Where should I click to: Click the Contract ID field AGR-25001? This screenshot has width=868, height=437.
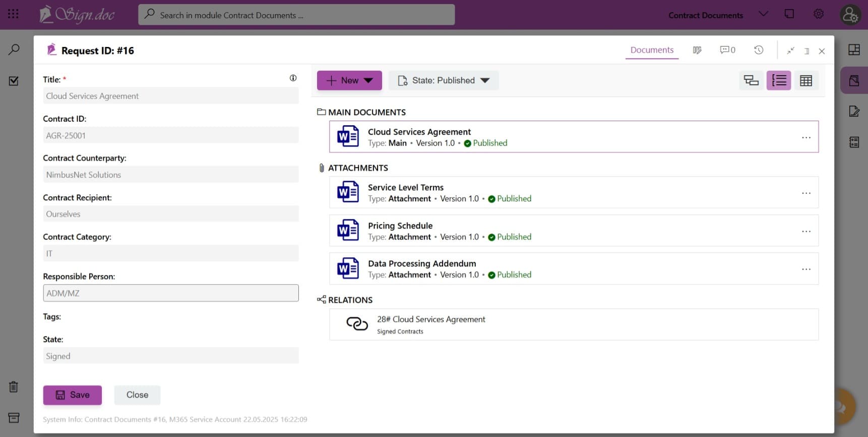click(x=171, y=135)
